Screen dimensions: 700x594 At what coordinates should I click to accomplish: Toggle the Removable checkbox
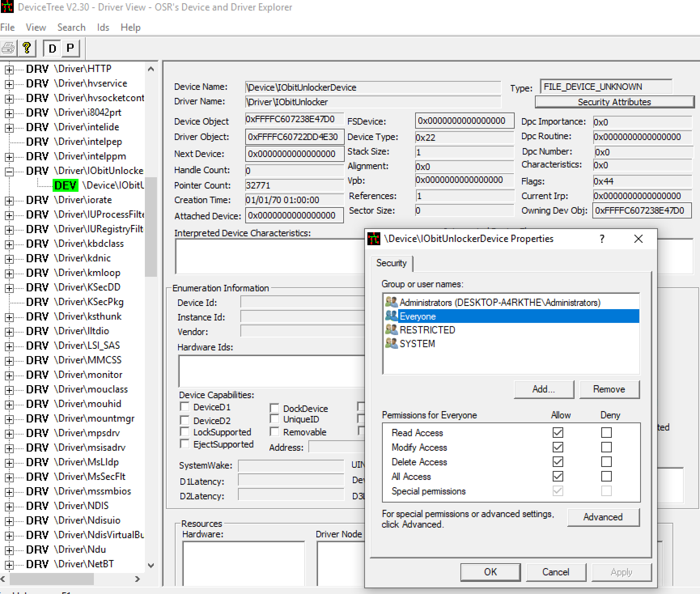click(274, 432)
